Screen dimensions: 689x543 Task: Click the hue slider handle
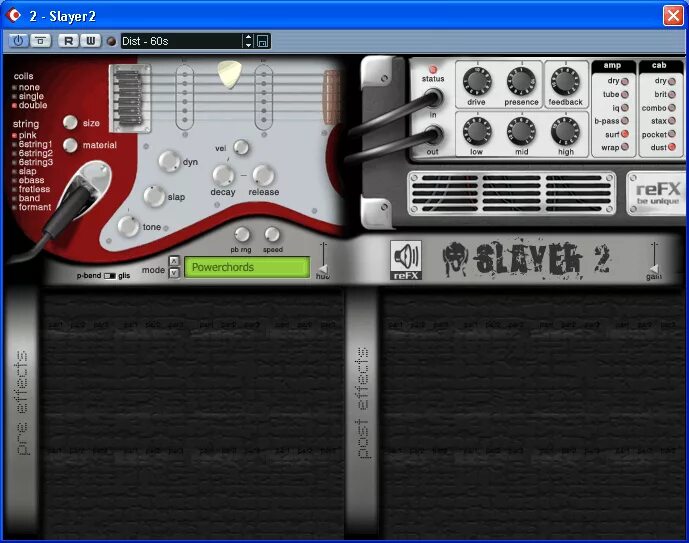(x=323, y=269)
